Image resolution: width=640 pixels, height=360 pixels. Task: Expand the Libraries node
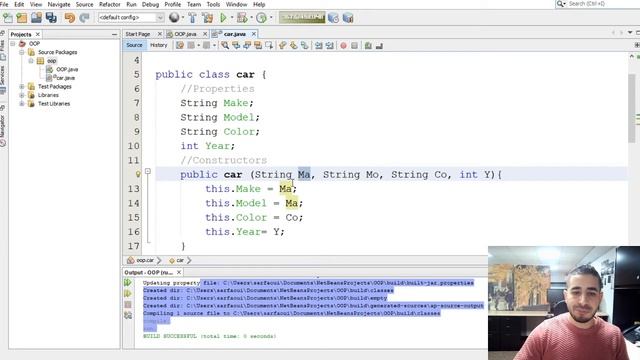22,95
